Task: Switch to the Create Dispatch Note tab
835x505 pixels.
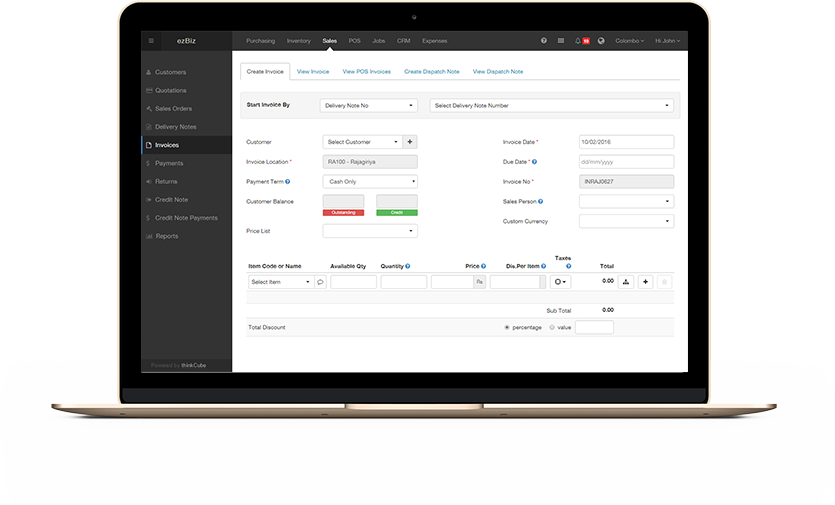Action: point(432,71)
